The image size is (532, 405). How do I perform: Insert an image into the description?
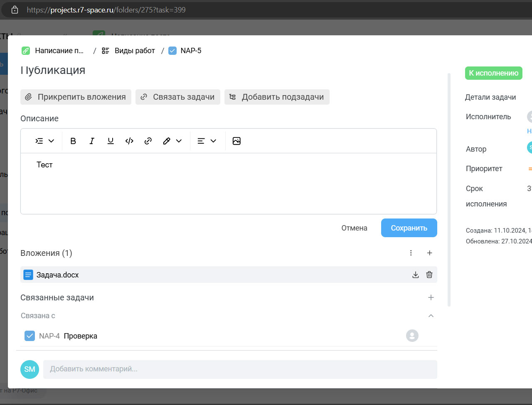[236, 141]
